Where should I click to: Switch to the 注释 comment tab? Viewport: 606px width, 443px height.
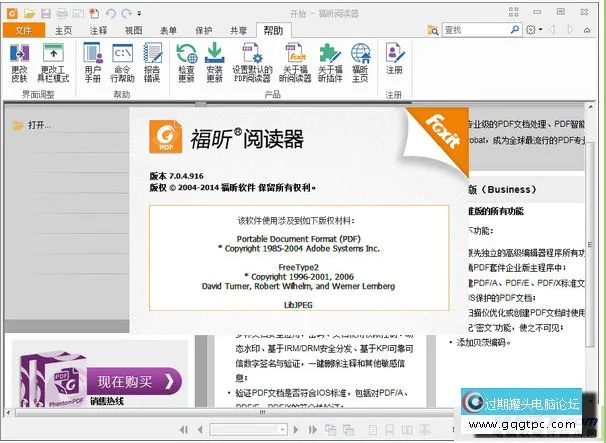[99, 31]
